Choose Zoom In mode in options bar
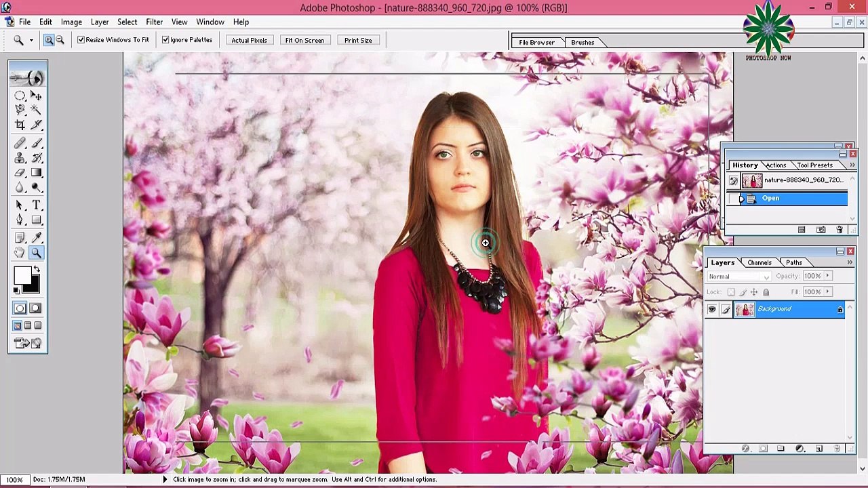The width and height of the screenshot is (868, 488). 49,40
